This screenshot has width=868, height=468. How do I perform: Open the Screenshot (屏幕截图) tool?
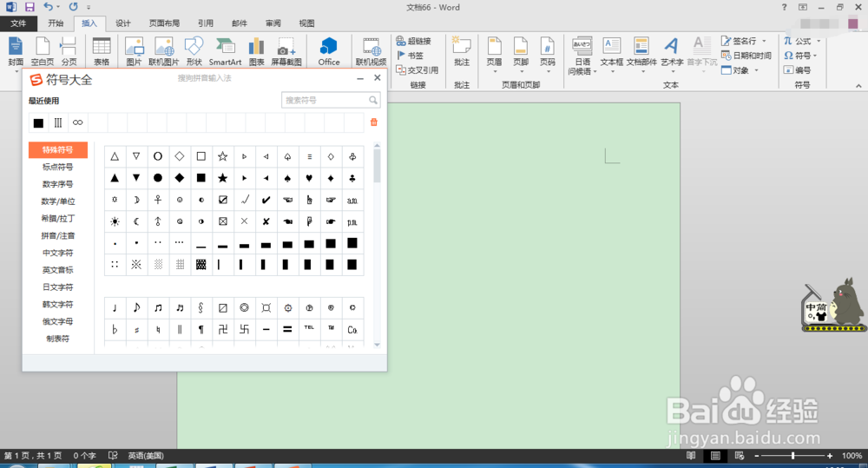[286, 51]
